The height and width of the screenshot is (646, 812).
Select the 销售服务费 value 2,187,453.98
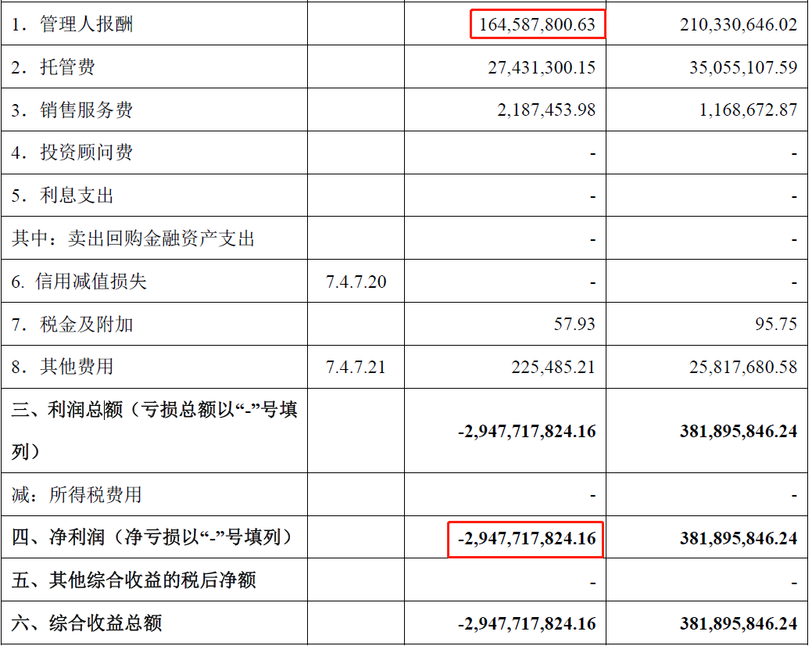[546, 109]
